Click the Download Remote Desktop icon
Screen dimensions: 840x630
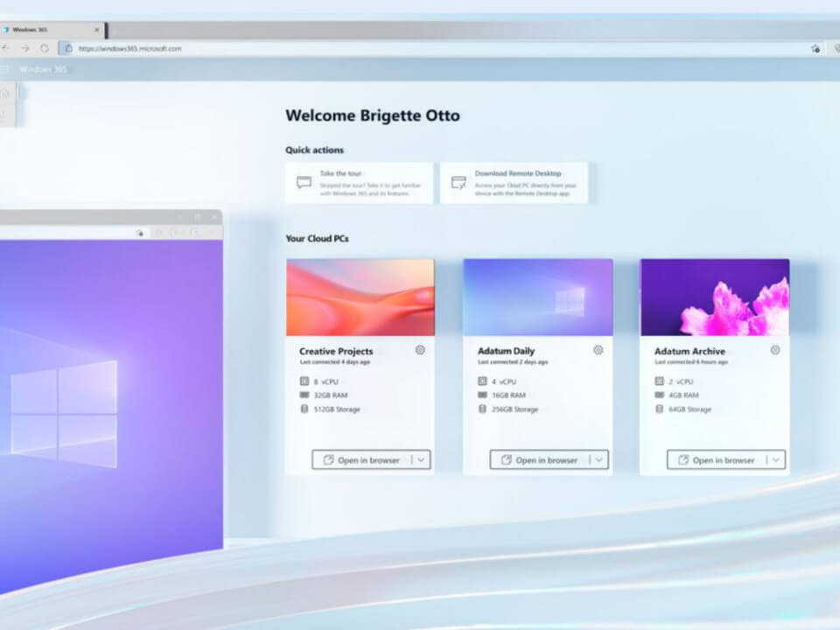(458, 183)
